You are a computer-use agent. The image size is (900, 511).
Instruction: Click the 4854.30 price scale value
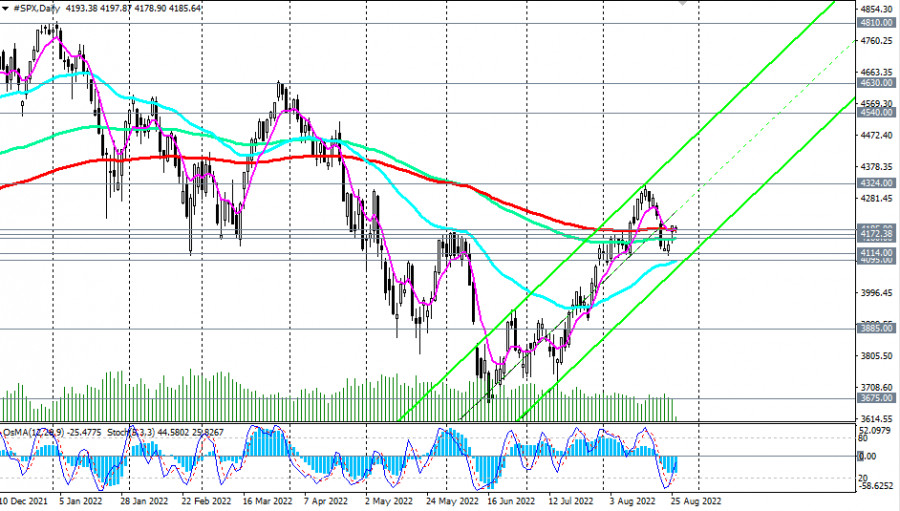point(877,9)
